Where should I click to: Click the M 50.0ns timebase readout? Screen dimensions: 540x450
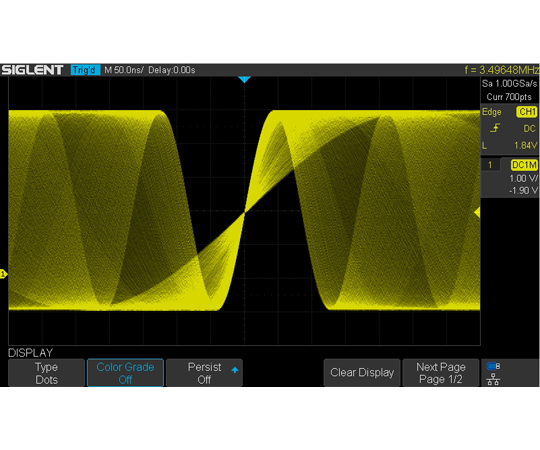click(124, 70)
